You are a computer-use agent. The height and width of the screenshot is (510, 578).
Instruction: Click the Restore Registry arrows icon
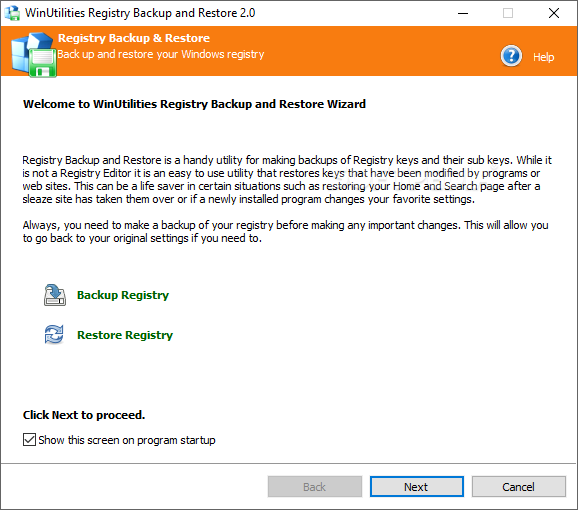tap(54, 334)
